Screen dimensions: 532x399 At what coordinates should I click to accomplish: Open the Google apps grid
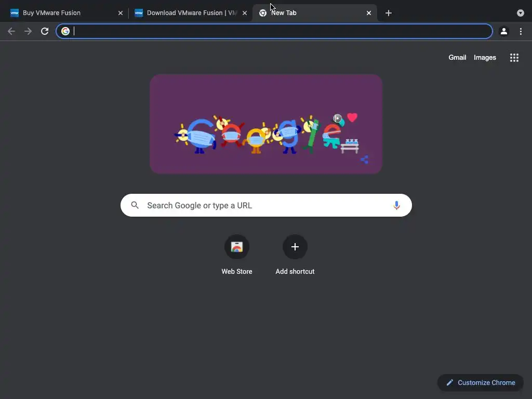click(514, 58)
